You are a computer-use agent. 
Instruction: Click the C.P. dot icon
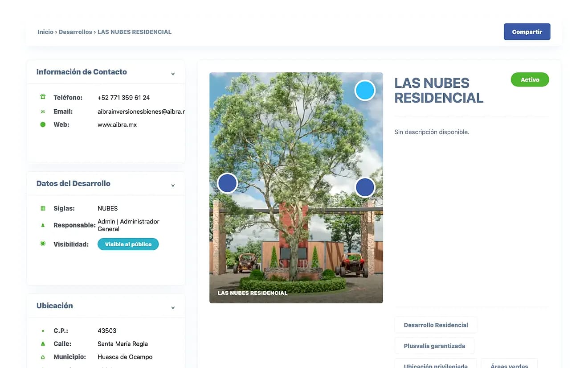[x=43, y=331]
